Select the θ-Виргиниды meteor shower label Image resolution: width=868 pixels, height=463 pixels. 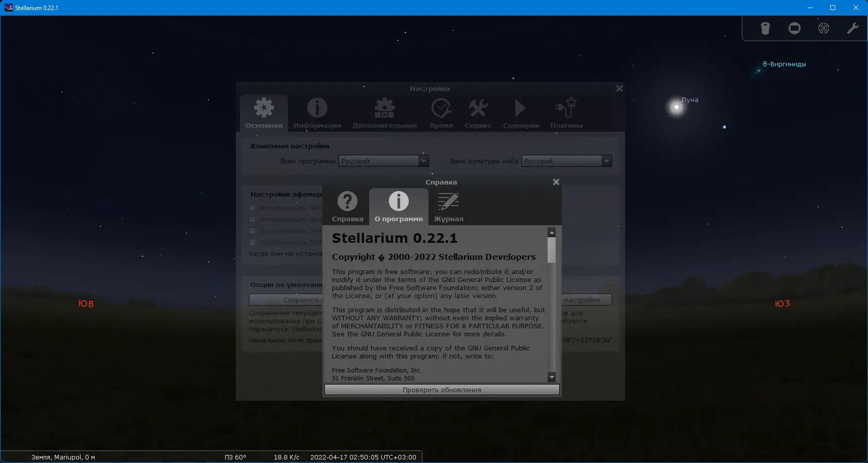[785, 64]
